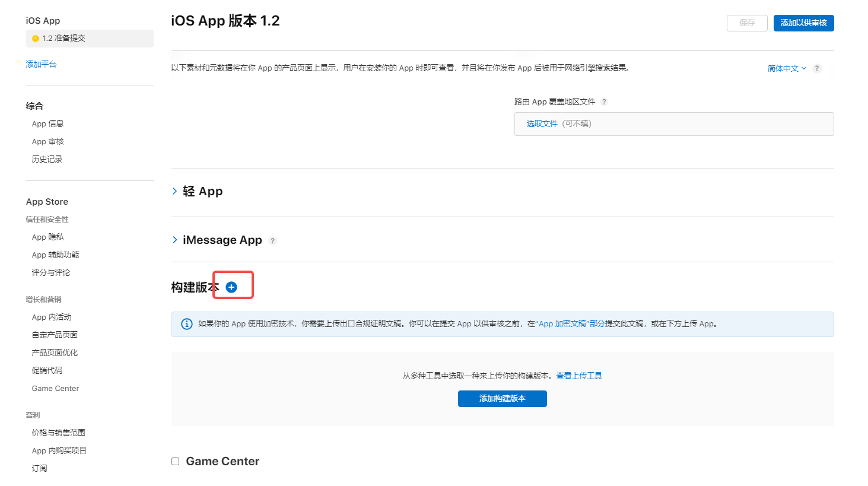Click the 保存 button
The height and width of the screenshot is (486, 868).
pyautogui.click(x=747, y=23)
